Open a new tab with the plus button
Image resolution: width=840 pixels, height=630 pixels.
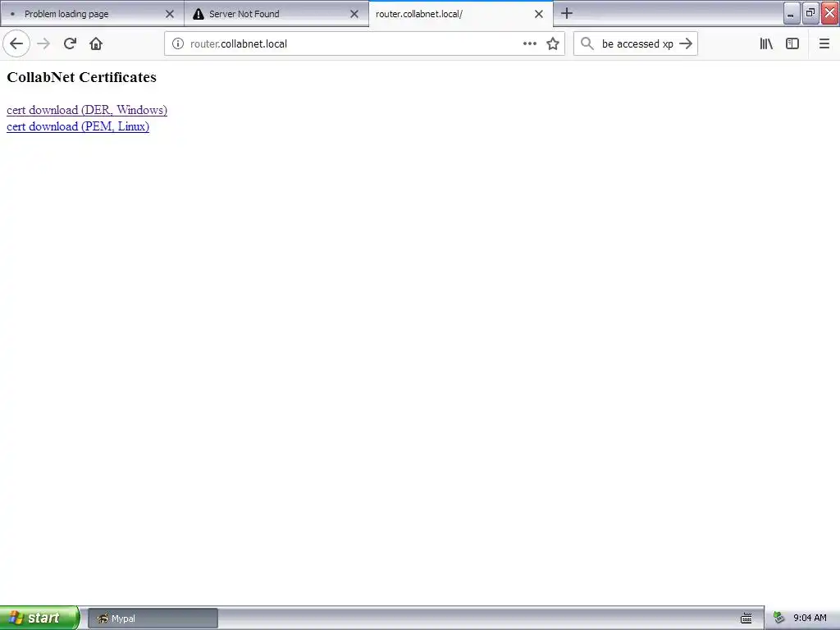click(567, 13)
